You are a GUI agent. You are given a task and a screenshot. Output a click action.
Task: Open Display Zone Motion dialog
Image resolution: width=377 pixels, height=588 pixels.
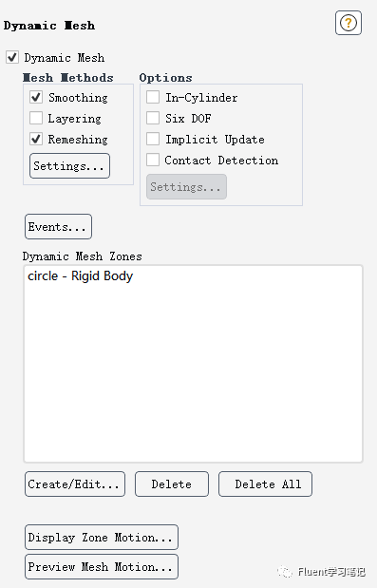click(102, 538)
